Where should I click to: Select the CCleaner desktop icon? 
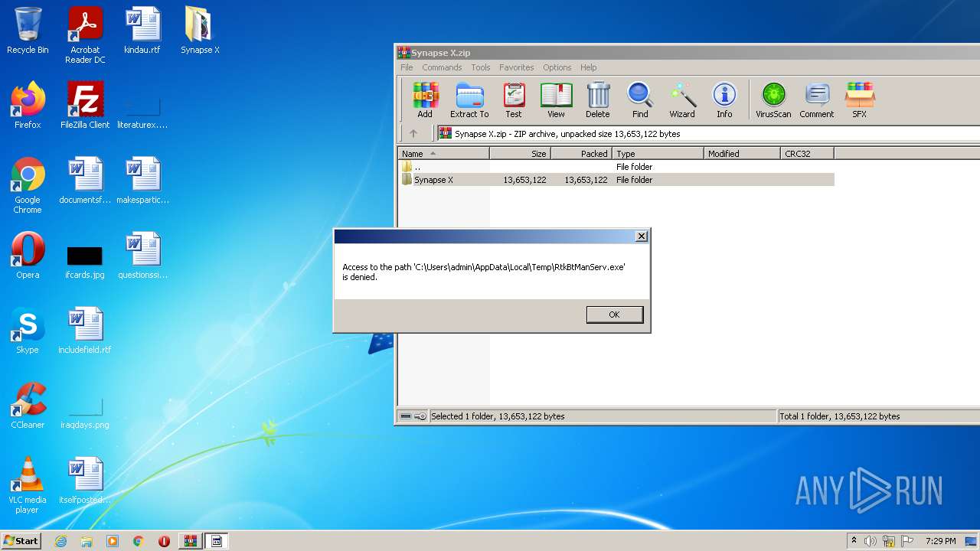(28, 406)
